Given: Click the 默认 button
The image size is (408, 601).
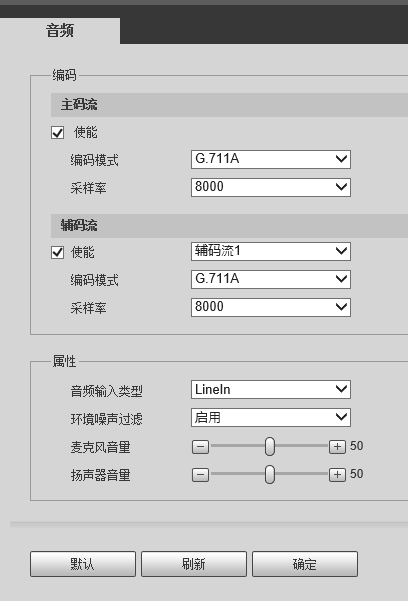Looking at the screenshot, I should point(83,564).
